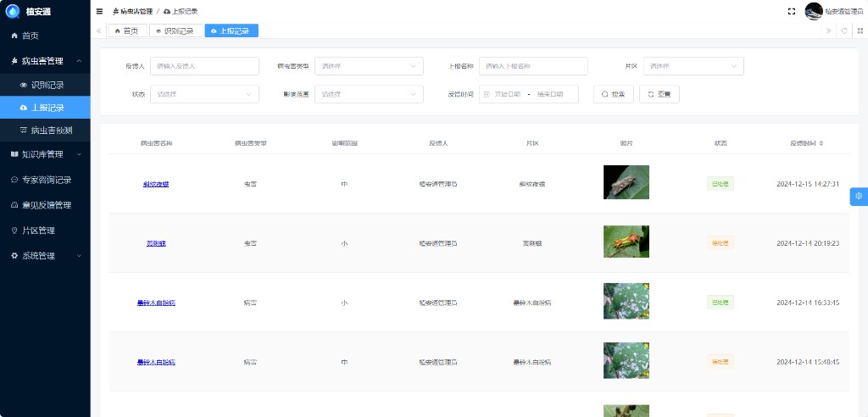The image size is (868, 417).
Task: Refresh the current tab page
Action: (x=844, y=31)
